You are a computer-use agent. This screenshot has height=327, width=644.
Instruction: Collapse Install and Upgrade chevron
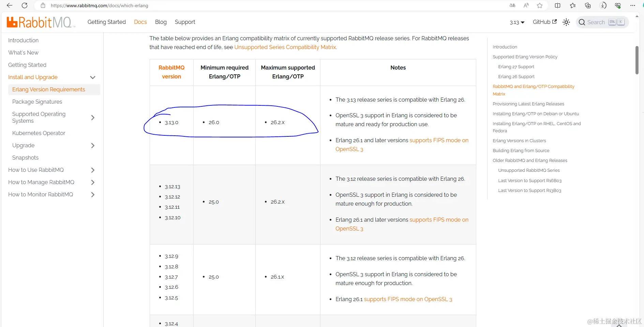(93, 77)
